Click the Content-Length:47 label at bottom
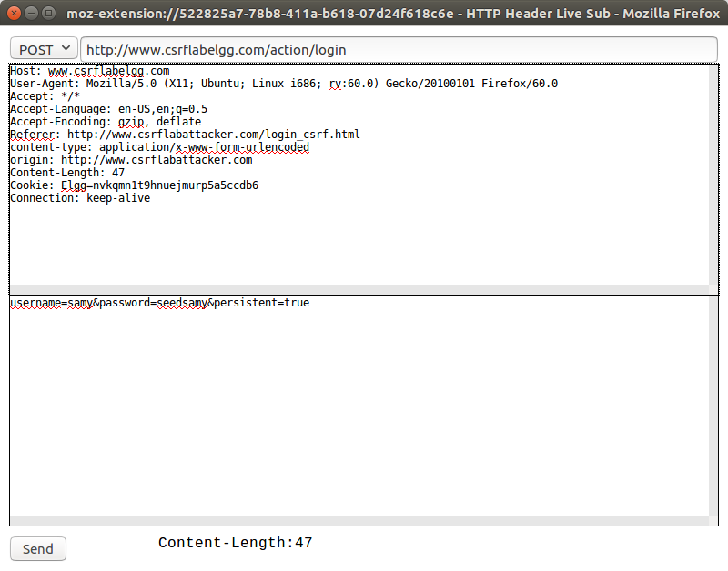728x571 pixels. (236, 542)
